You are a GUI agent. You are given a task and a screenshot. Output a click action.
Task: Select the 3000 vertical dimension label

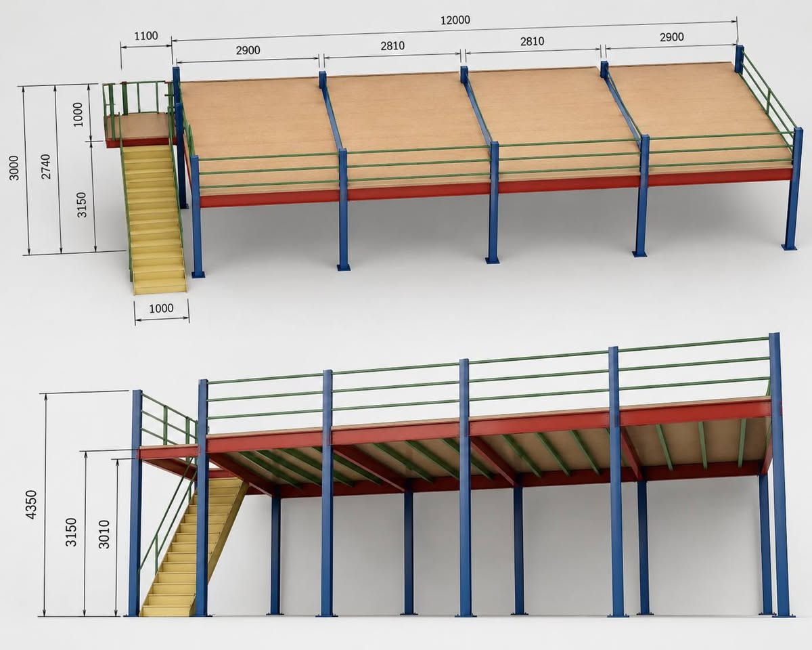point(14,167)
